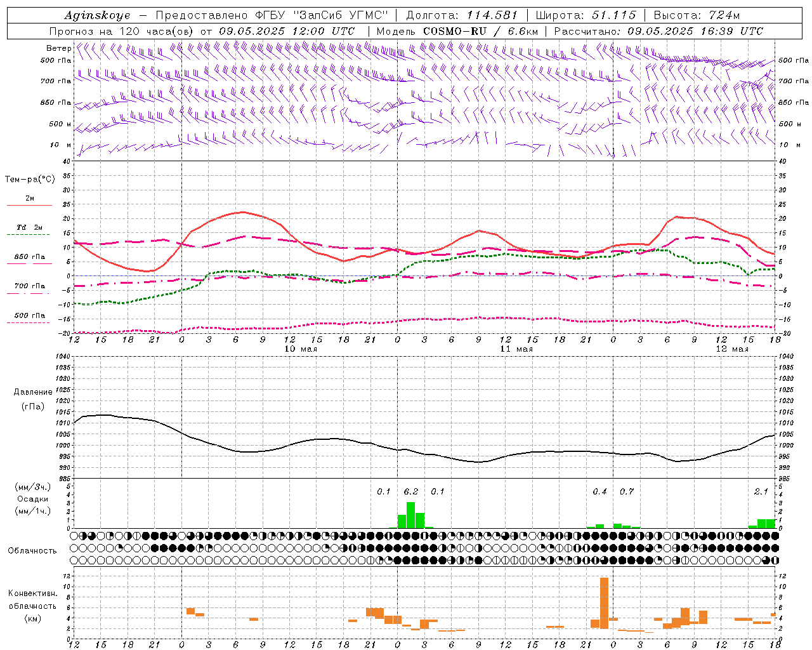
Task: Click 'Рассчитано: 09.05.2025 16:39 UTC' timestamp
Action: 658,31
